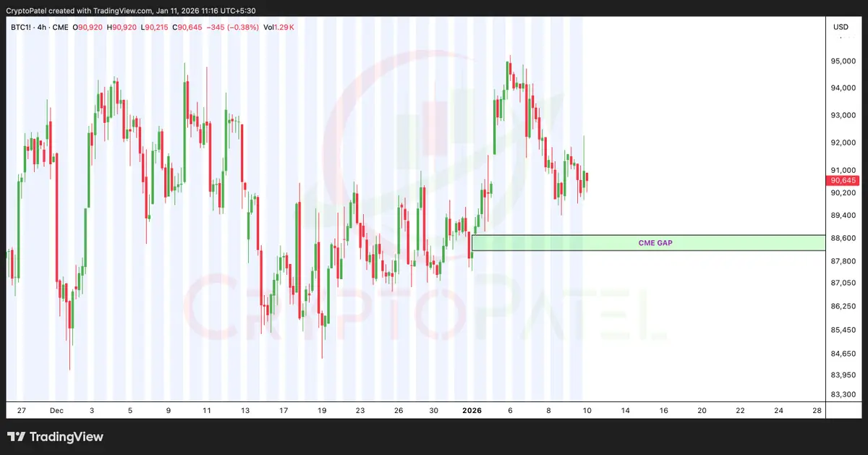The width and height of the screenshot is (868, 455).
Task: Click the 86,250 price axis label
Action: click(x=843, y=307)
